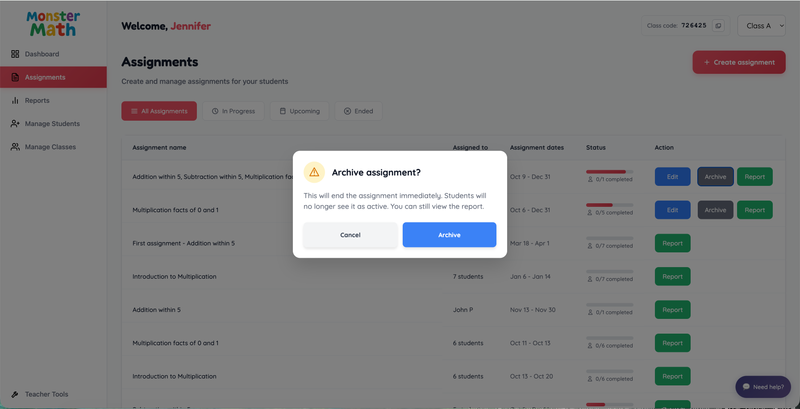Open Report for Oct 11 - Oct 13 assignment
The width and height of the screenshot is (800, 409).
coord(672,343)
